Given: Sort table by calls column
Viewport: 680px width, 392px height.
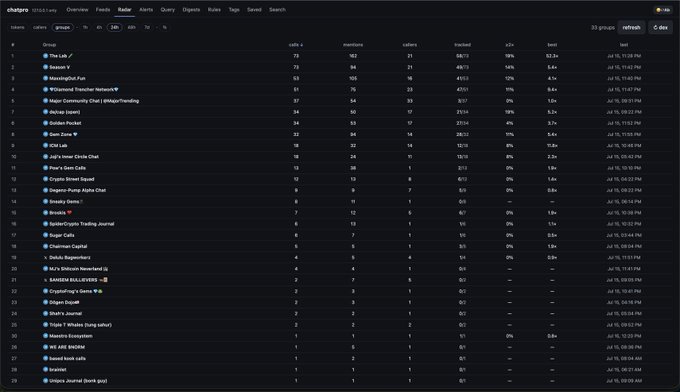Looking at the screenshot, I should [x=296, y=45].
